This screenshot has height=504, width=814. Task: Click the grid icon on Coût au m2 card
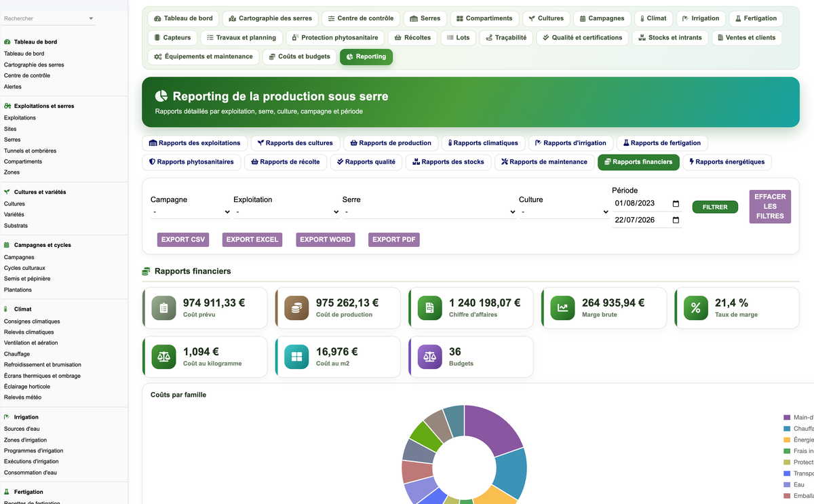pyautogui.click(x=296, y=357)
